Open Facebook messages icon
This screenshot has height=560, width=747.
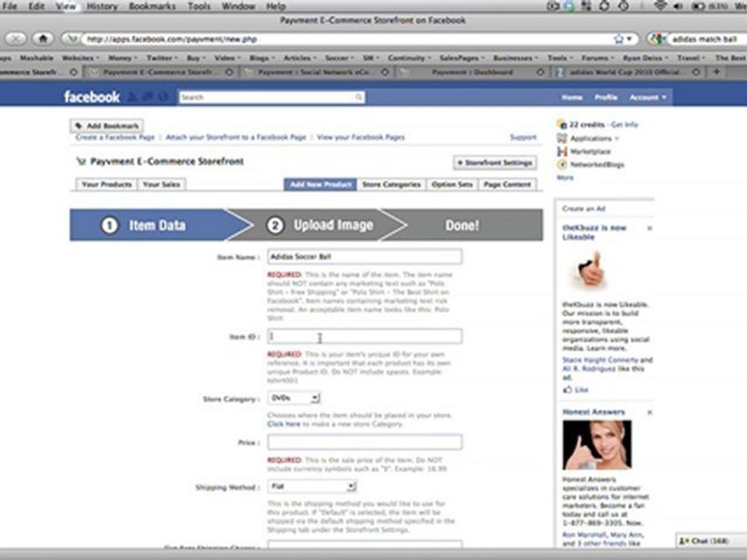(x=148, y=97)
